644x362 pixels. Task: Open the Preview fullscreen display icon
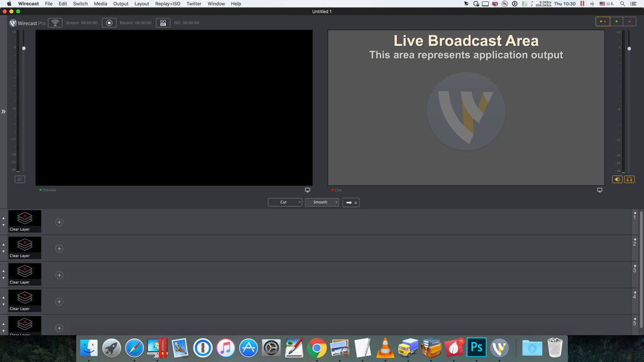click(x=308, y=189)
